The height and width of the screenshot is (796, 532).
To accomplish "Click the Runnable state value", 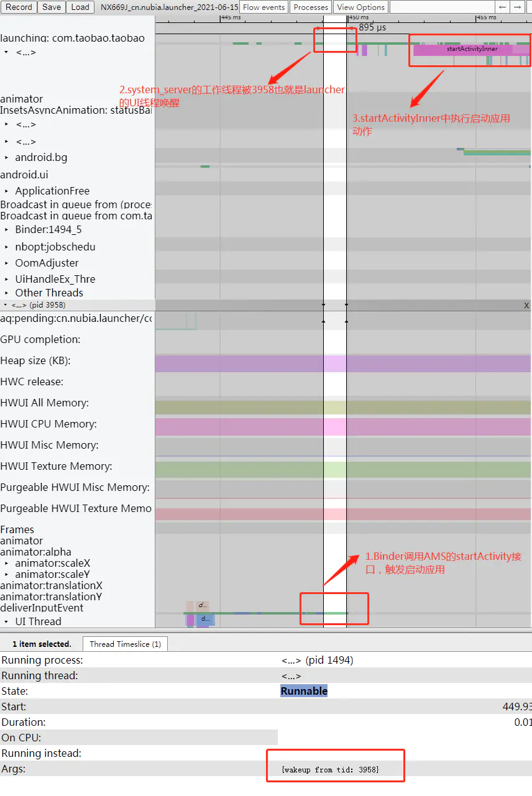I will (x=304, y=691).
